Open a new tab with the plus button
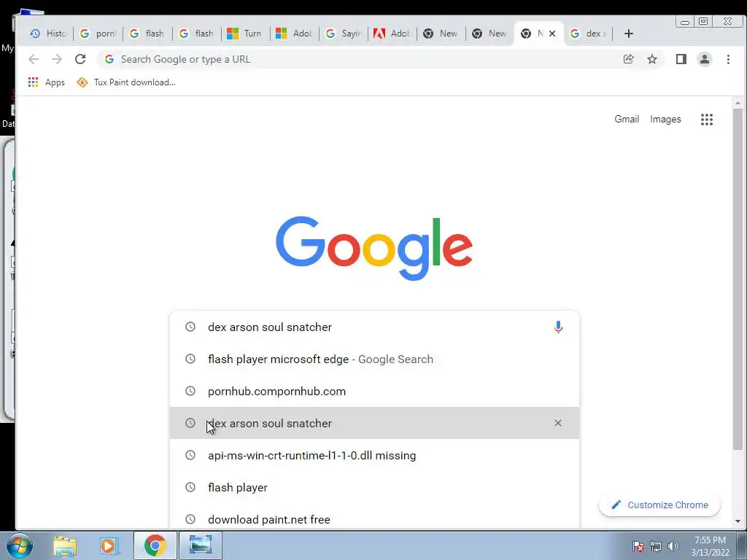 (629, 34)
